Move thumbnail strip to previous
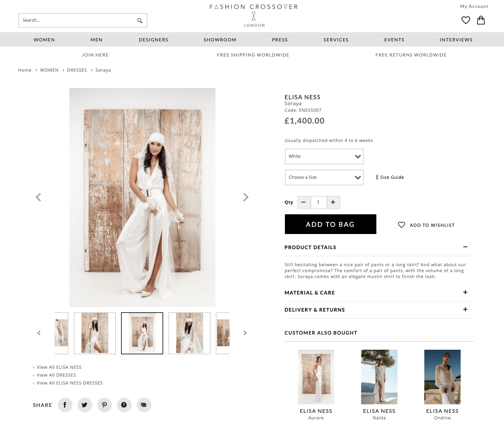 click(39, 333)
